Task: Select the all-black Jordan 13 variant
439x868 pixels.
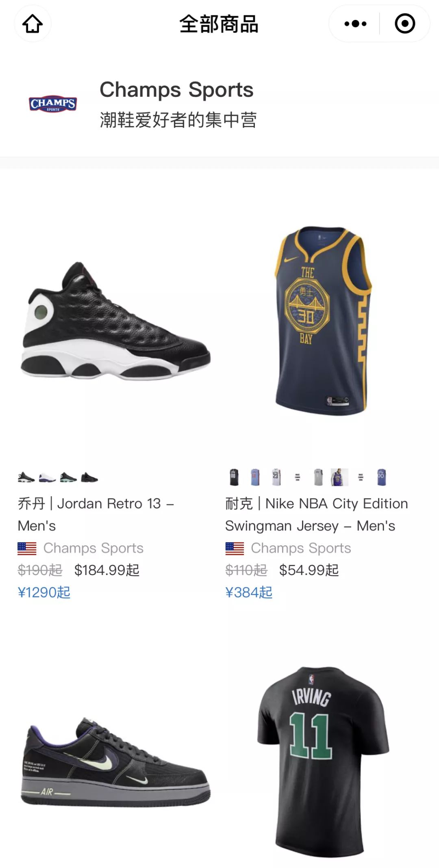Action: coord(89,477)
